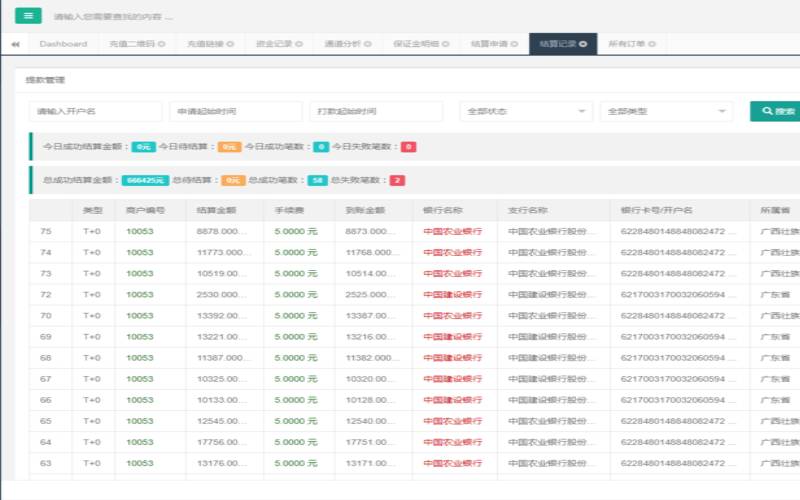
Task: Switch to the 通道分析 tab
Action: click(343, 44)
